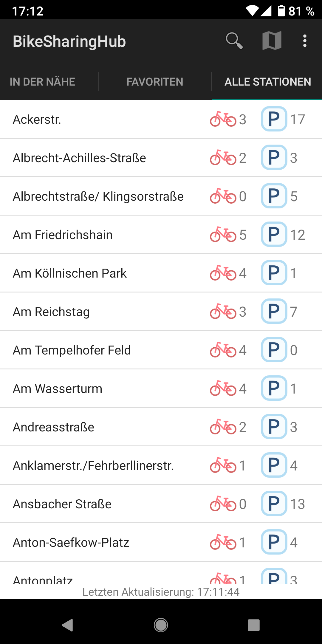The height and width of the screenshot is (644, 322).
Task: Open the Anton-Saefkow-Platz station entry
Action: coord(71,542)
